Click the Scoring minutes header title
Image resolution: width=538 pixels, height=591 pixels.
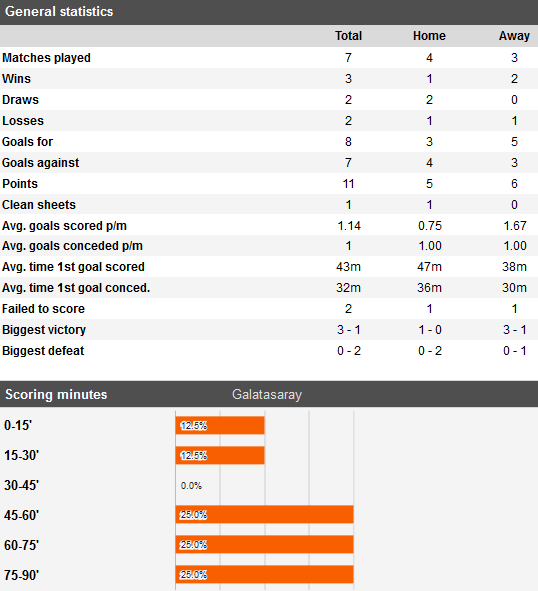[56, 395]
